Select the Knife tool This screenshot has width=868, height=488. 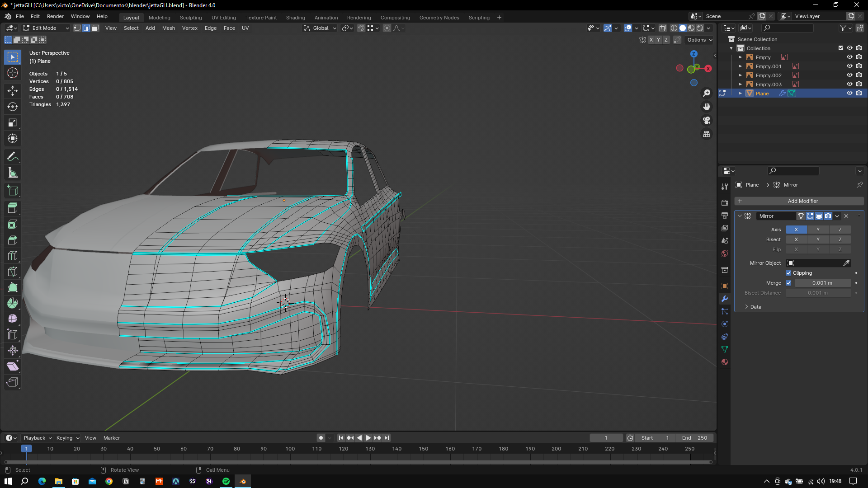tap(13, 272)
